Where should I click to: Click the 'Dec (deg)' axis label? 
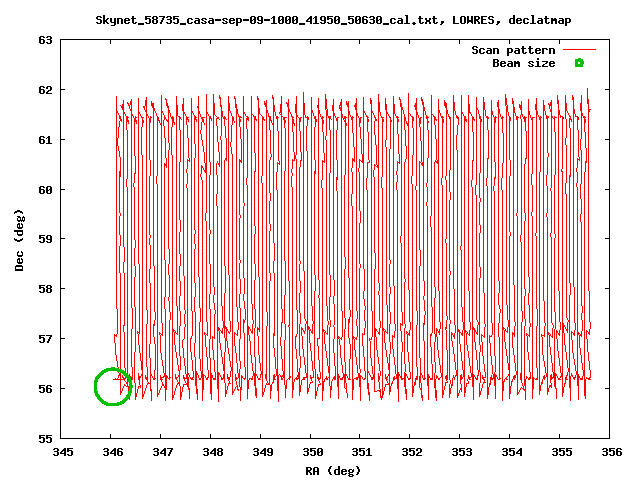pos(19,240)
